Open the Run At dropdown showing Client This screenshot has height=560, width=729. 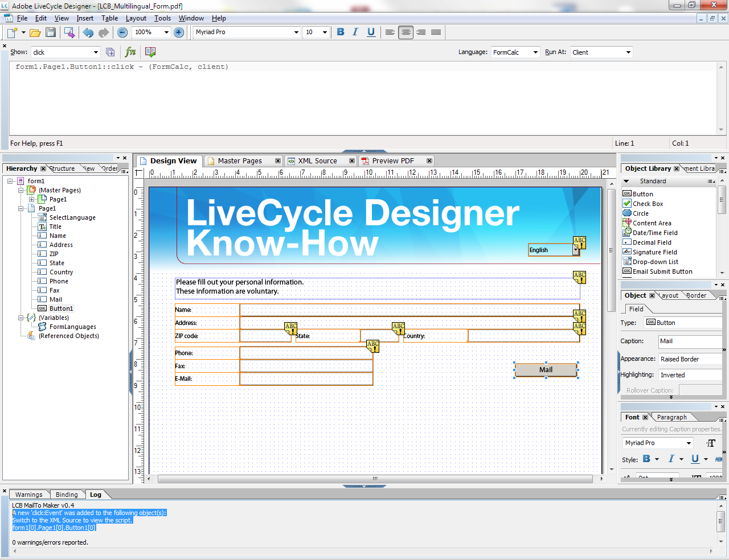click(x=628, y=52)
